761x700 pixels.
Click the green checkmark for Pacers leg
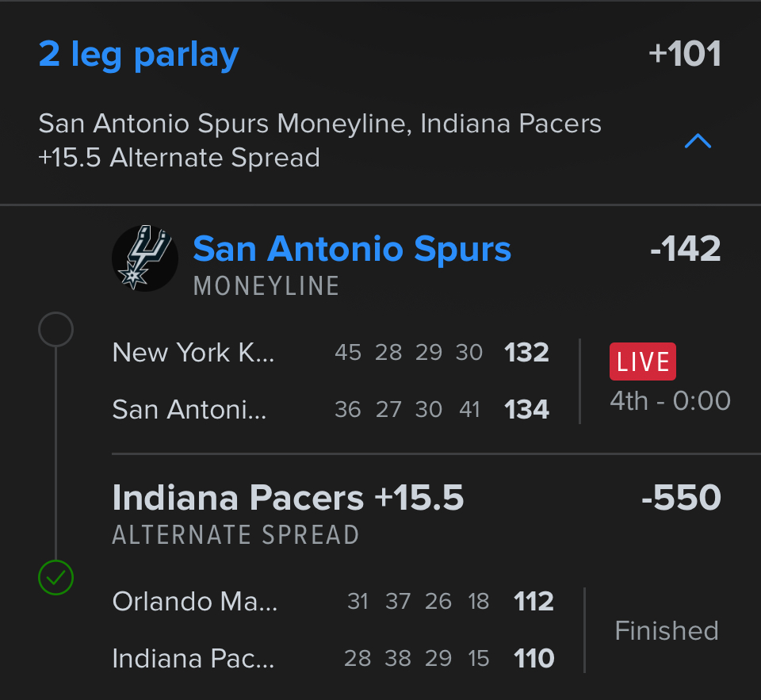click(x=55, y=578)
